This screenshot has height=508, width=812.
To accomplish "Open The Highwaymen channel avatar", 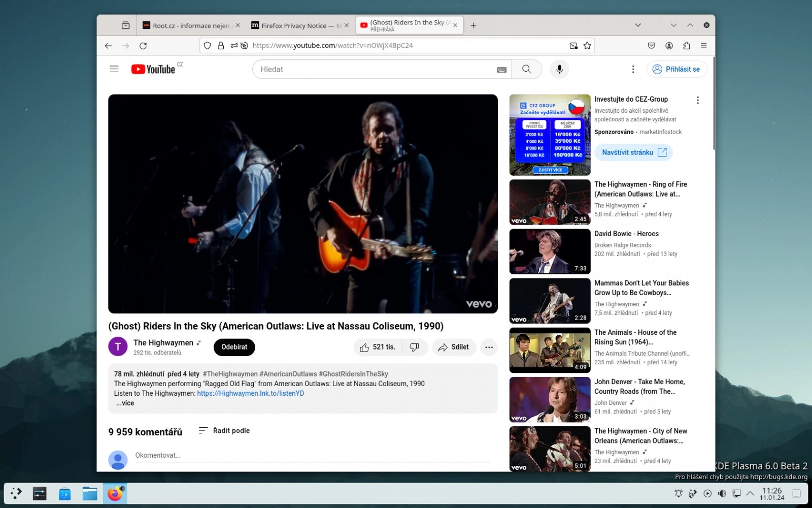I will (x=118, y=347).
